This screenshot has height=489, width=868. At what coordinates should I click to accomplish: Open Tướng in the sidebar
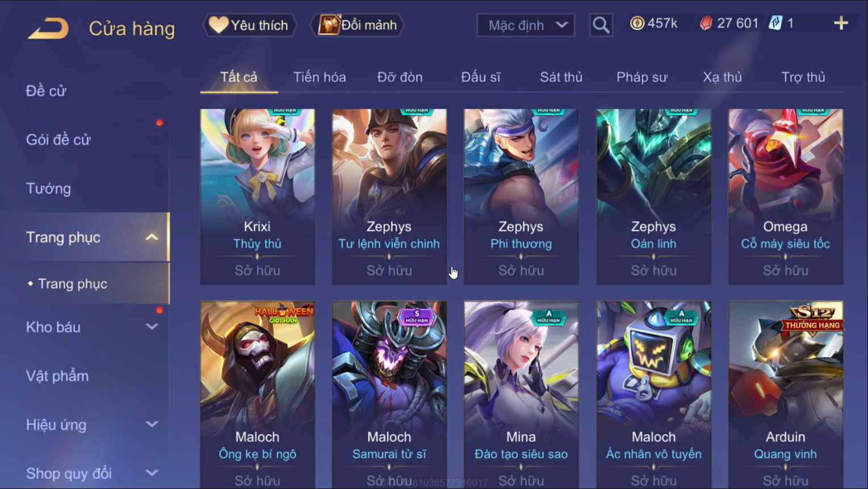48,188
